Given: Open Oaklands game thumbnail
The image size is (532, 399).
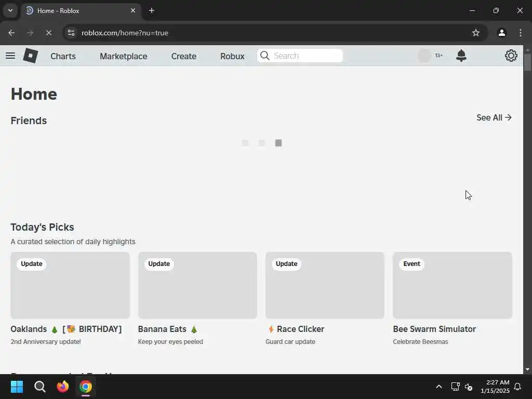Looking at the screenshot, I should [70, 285].
